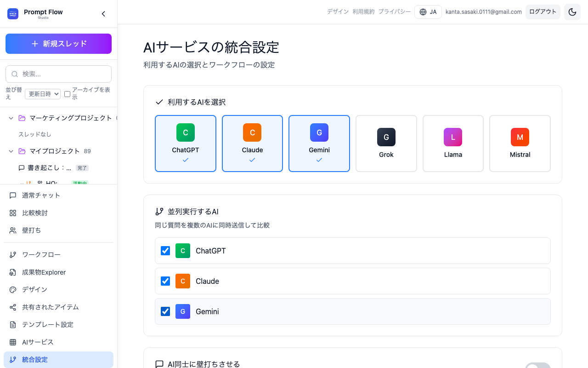Click the ChatGPT green icon in AI selection

[186, 132]
